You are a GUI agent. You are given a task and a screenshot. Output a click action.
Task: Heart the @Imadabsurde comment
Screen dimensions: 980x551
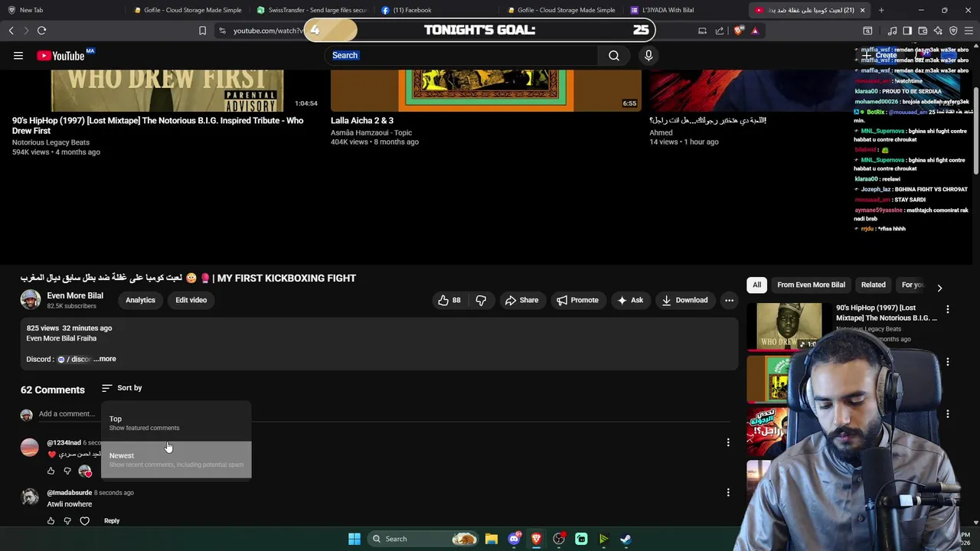pyautogui.click(x=84, y=520)
